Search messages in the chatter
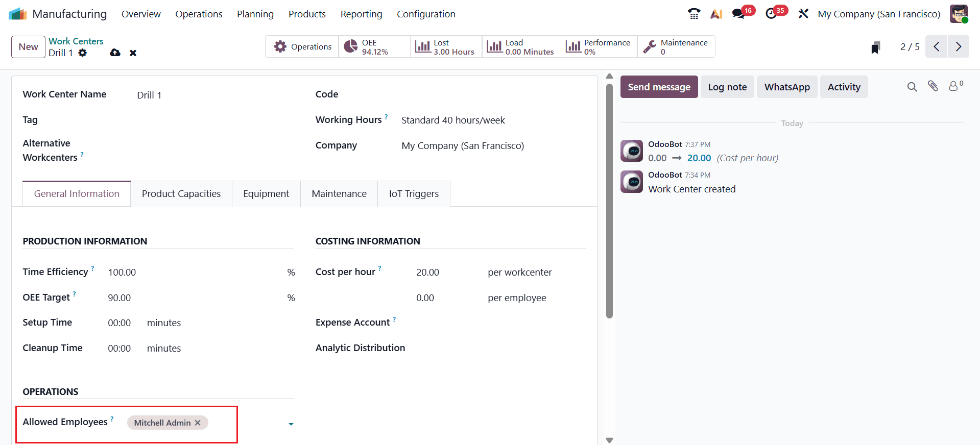This screenshot has height=445, width=980. point(912,87)
